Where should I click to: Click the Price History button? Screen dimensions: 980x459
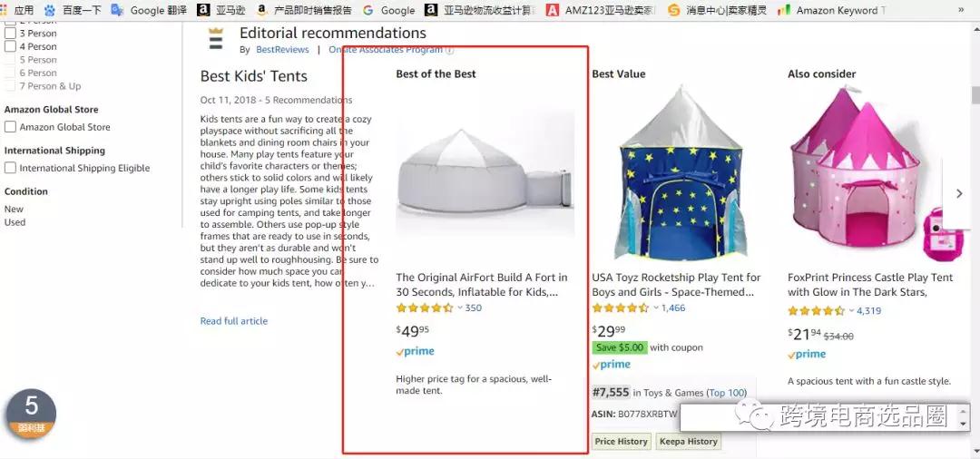622,442
